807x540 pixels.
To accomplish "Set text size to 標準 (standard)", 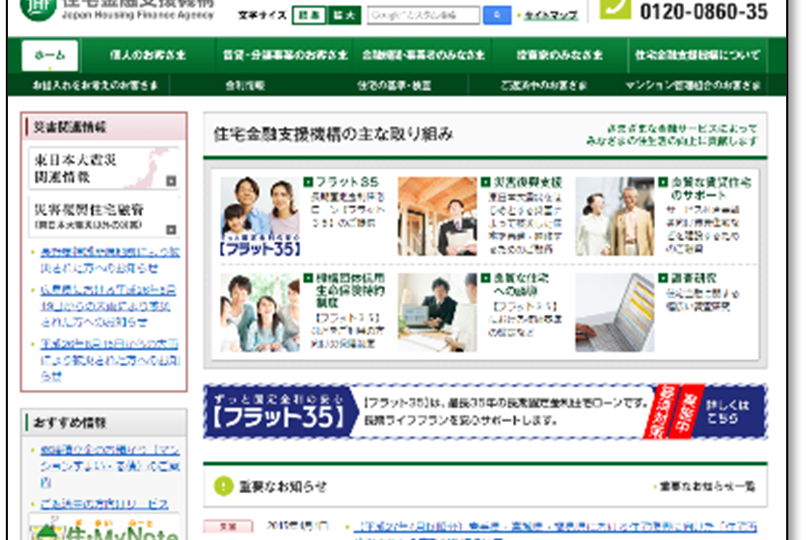I will click(x=309, y=15).
